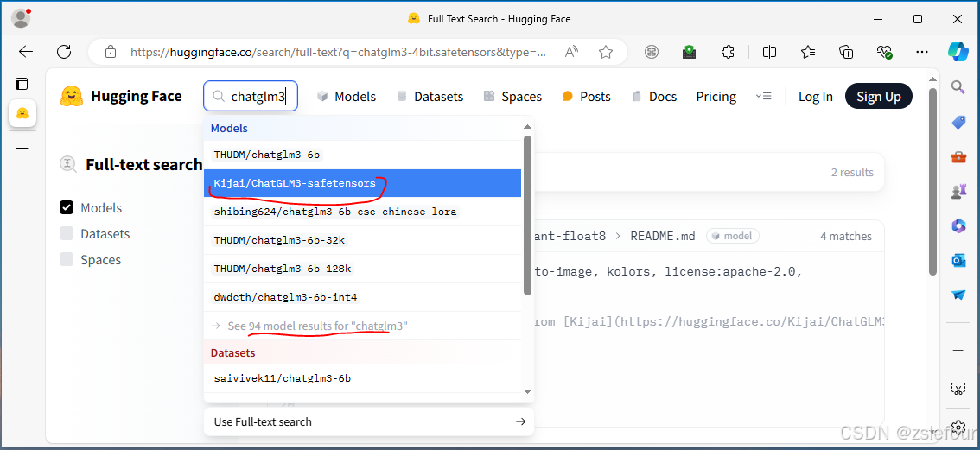Open shield extension icon in toolbar
The height and width of the screenshot is (450, 980).
pyautogui.click(x=690, y=52)
